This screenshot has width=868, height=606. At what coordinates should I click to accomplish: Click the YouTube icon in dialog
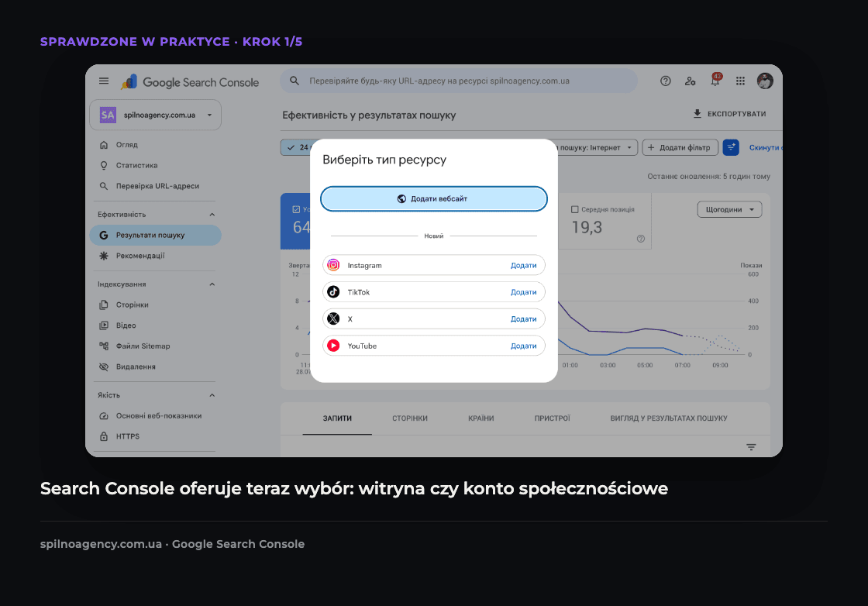click(333, 346)
